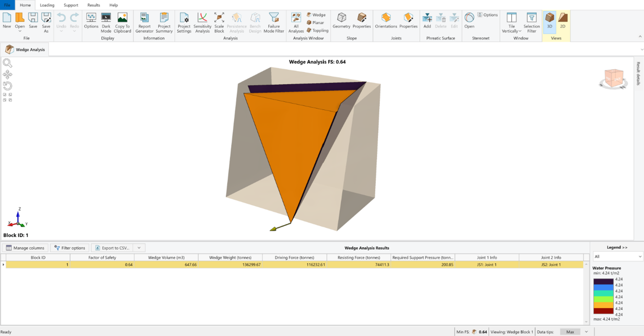Click Filter options button
This screenshot has height=336, width=644.
click(x=70, y=248)
